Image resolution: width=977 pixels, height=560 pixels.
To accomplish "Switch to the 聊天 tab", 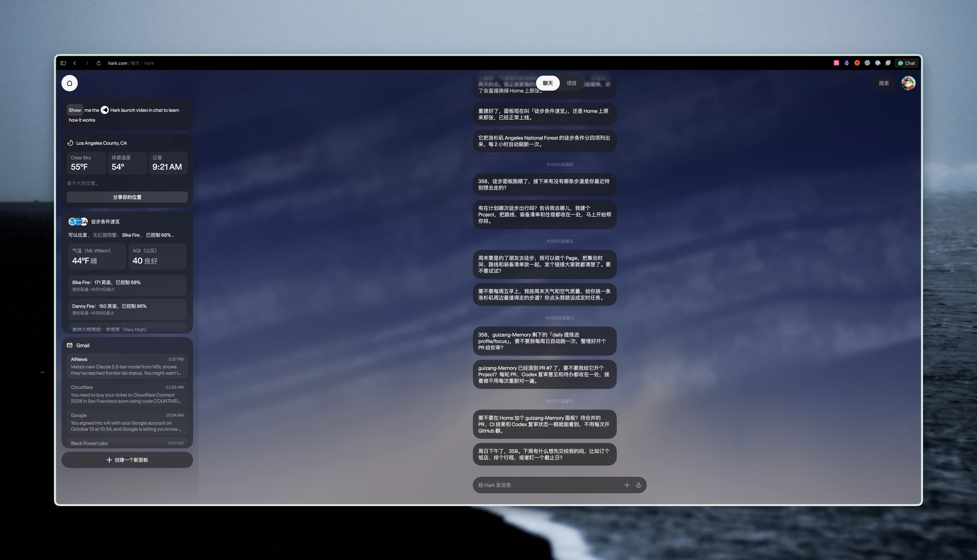I will point(548,83).
